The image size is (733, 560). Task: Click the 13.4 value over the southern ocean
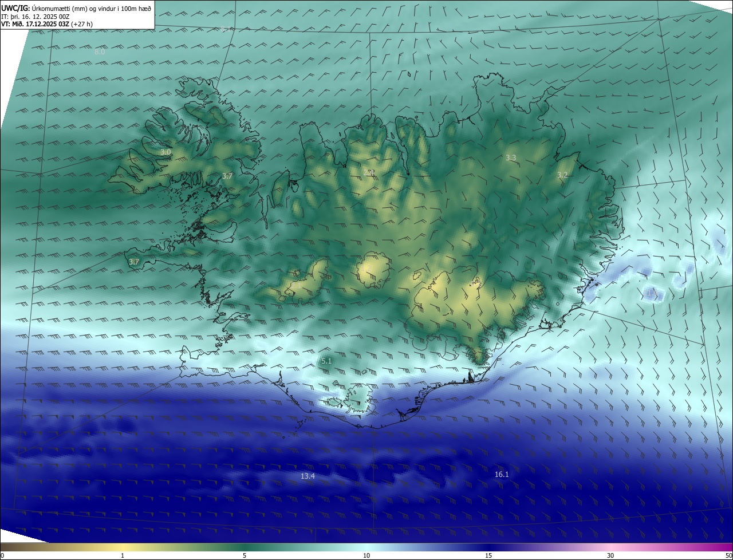pyautogui.click(x=308, y=476)
